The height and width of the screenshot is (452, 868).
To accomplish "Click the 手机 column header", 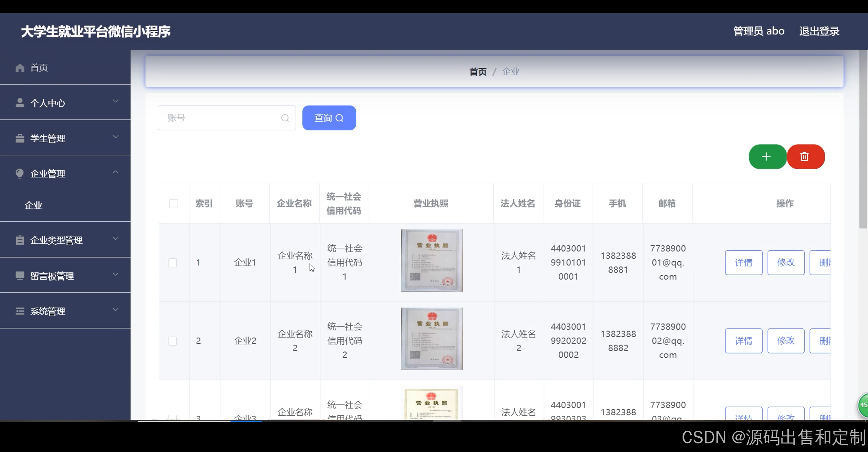I will click(x=617, y=203).
